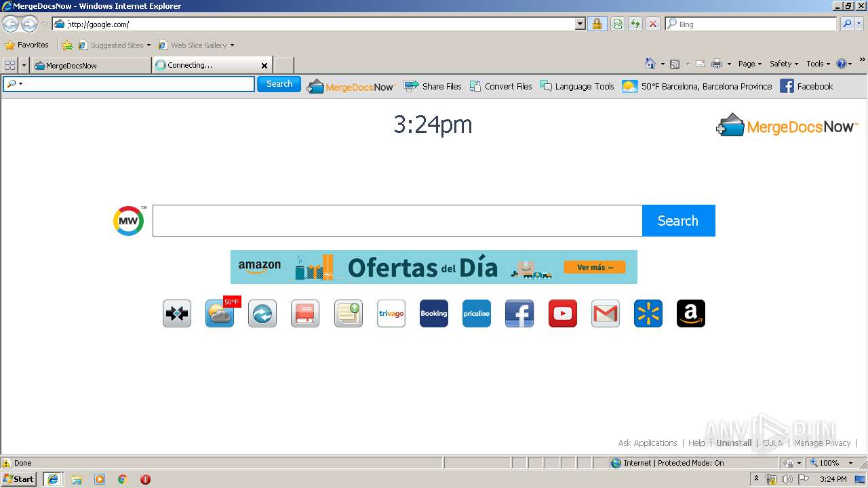Focus the MergeDocsNow toolbar search field

[129, 84]
